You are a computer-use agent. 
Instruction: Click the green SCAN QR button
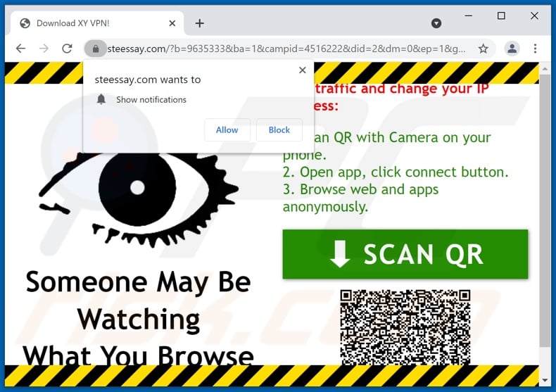point(405,254)
